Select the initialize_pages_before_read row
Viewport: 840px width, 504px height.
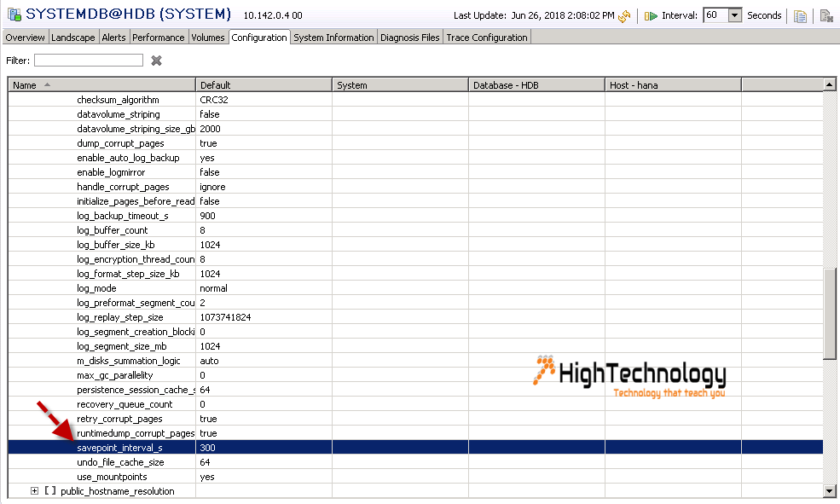pyautogui.click(x=415, y=201)
